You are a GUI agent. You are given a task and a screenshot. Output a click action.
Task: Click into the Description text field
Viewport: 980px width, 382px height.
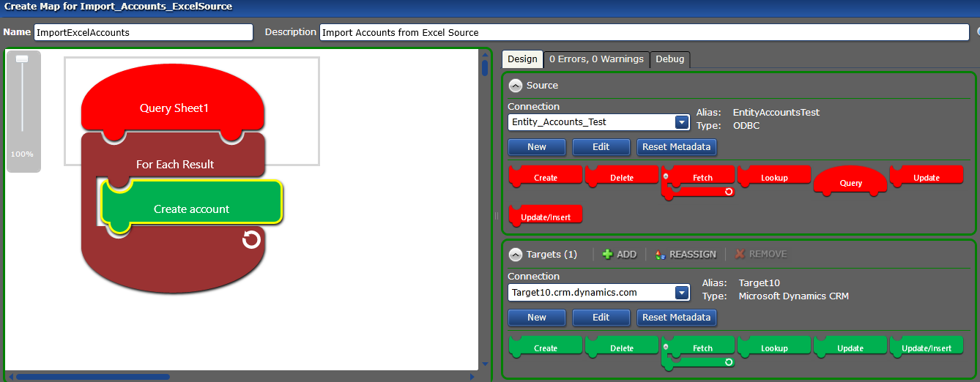[x=643, y=32]
